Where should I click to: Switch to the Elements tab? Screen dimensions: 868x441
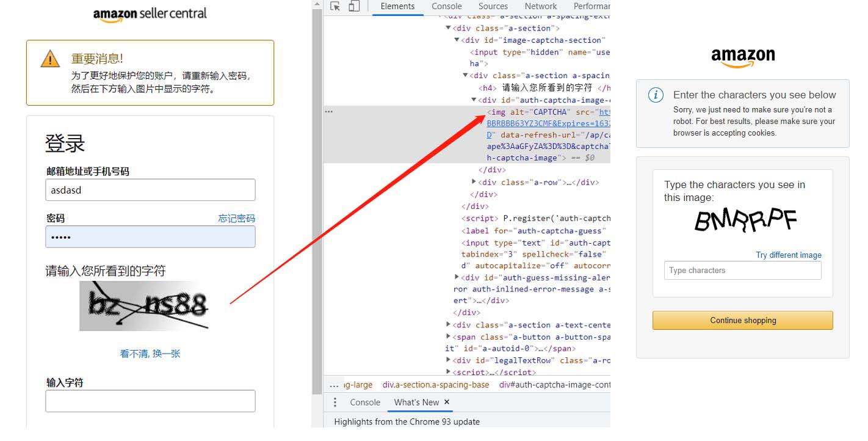pyautogui.click(x=397, y=6)
